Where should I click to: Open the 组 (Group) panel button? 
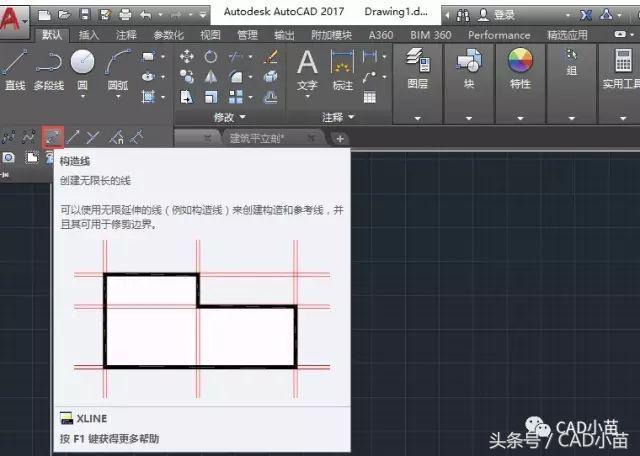tap(571, 63)
